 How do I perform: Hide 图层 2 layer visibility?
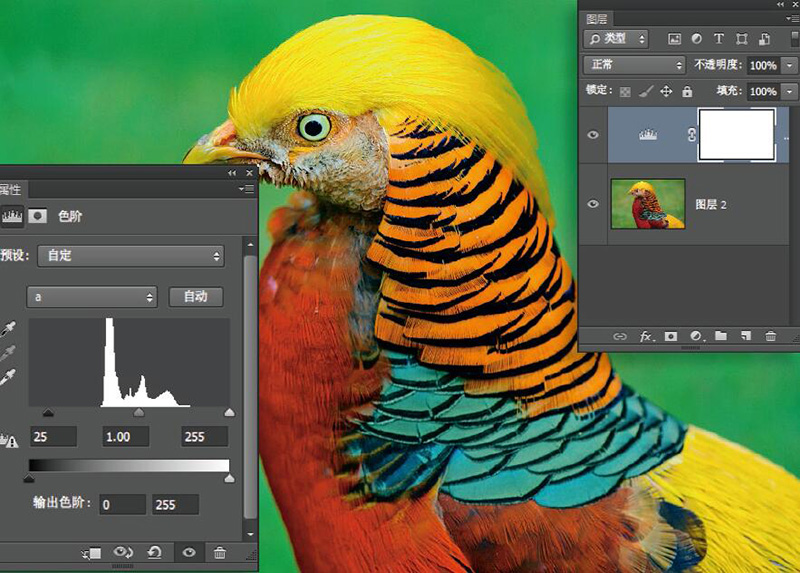[594, 204]
